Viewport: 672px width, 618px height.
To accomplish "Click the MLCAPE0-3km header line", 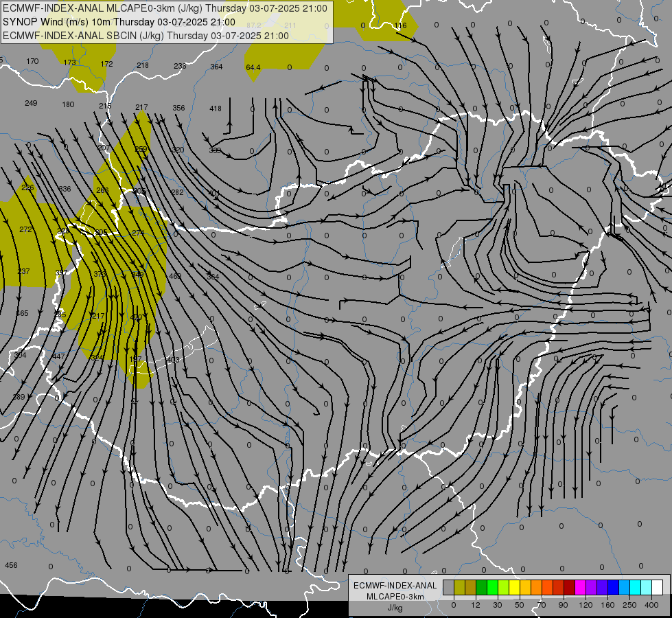I will click(165, 8).
